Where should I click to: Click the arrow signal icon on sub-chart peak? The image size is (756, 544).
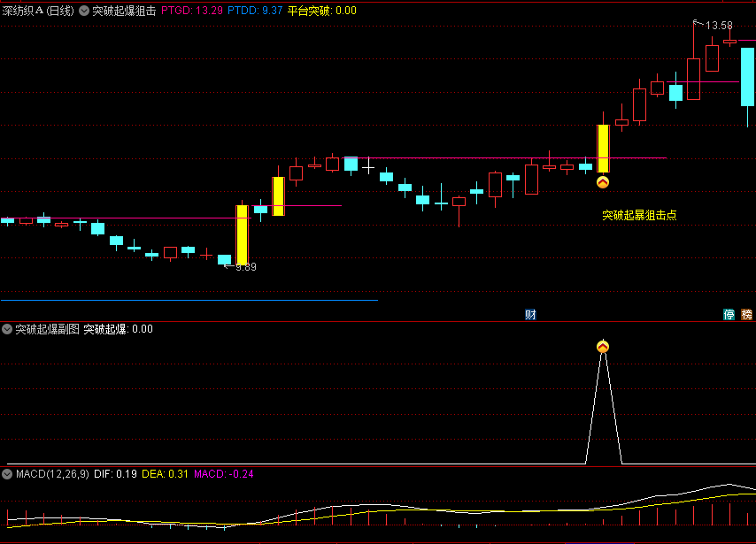(x=603, y=347)
